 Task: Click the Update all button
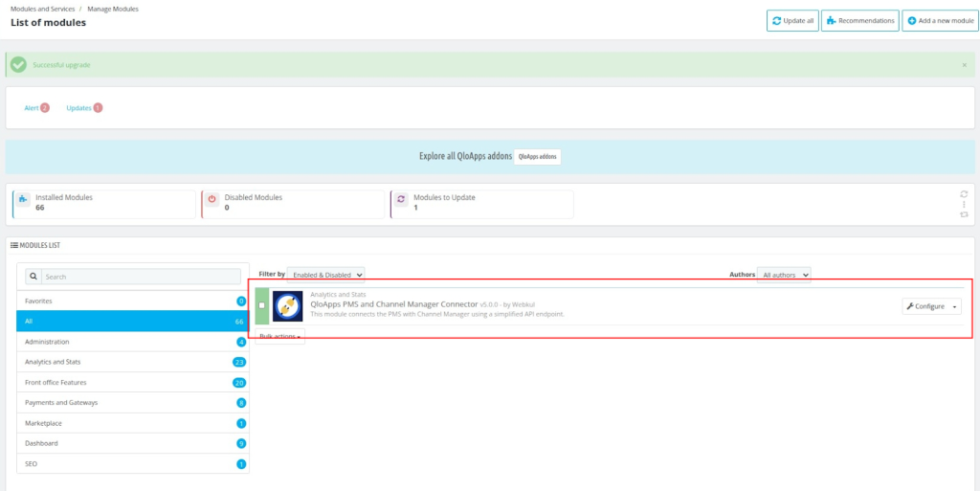pyautogui.click(x=792, y=21)
